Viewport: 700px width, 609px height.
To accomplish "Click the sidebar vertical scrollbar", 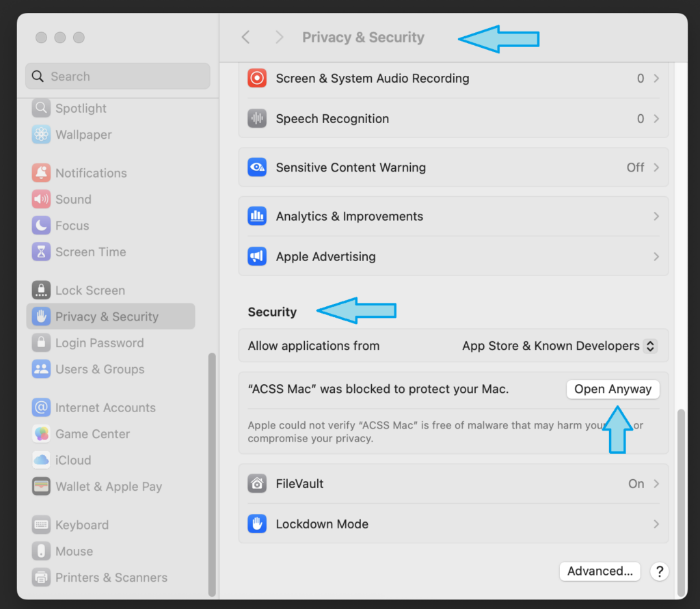I will (212, 474).
